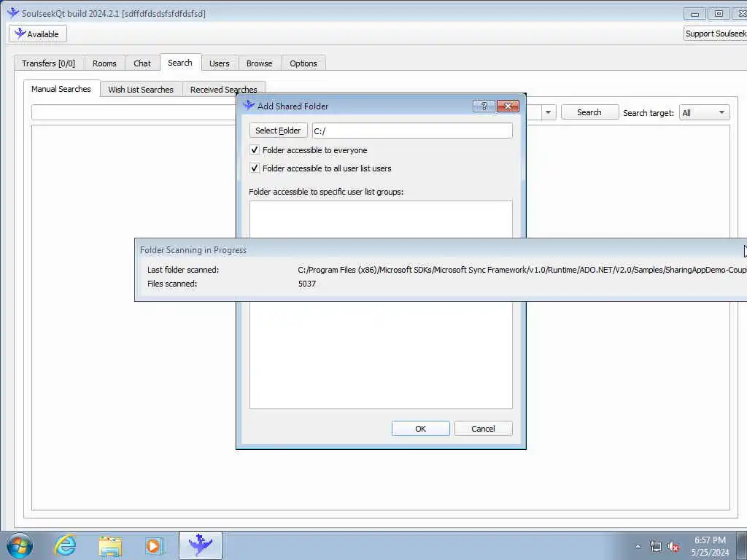Image resolution: width=747 pixels, height=560 pixels.
Task: Click the Soulseek bird icon in title bar
Action: coord(13,13)
